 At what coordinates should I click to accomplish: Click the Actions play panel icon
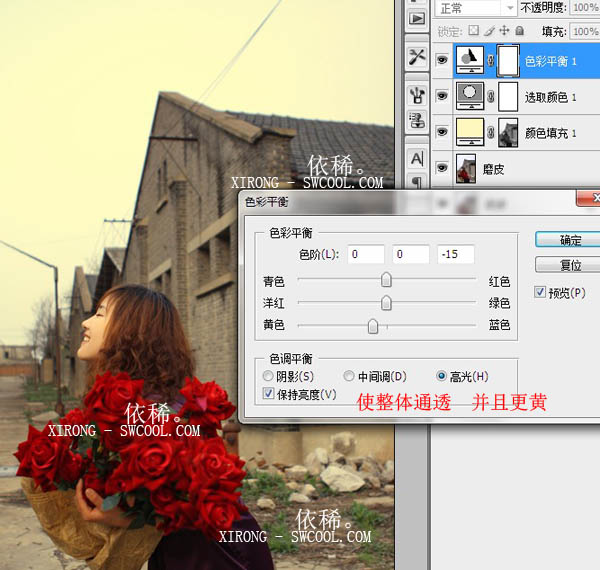click(417, 18)
